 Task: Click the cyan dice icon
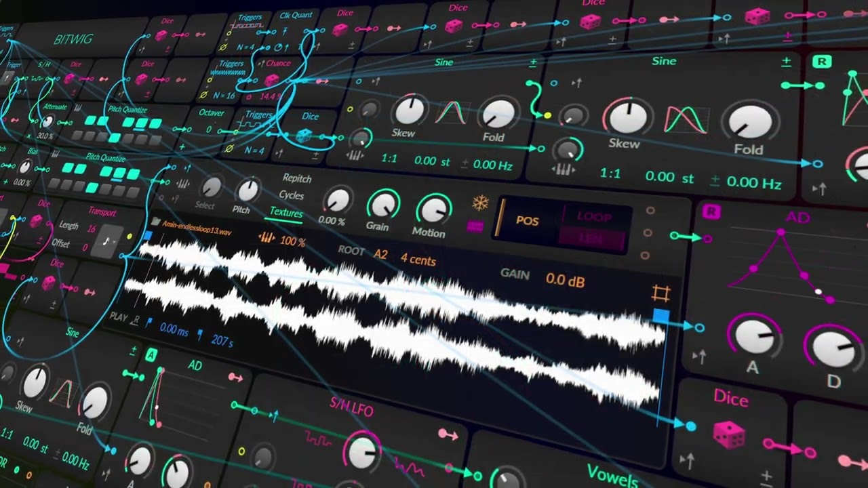303,136
